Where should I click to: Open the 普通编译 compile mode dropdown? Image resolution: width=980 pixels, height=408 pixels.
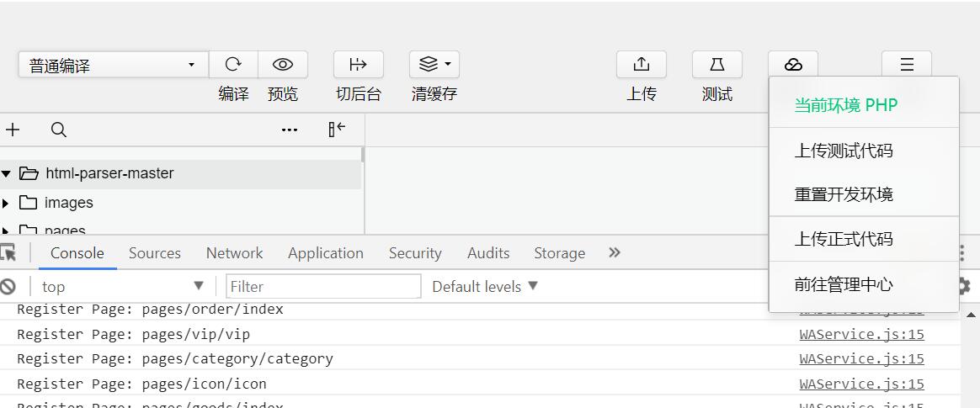point(113,65)
